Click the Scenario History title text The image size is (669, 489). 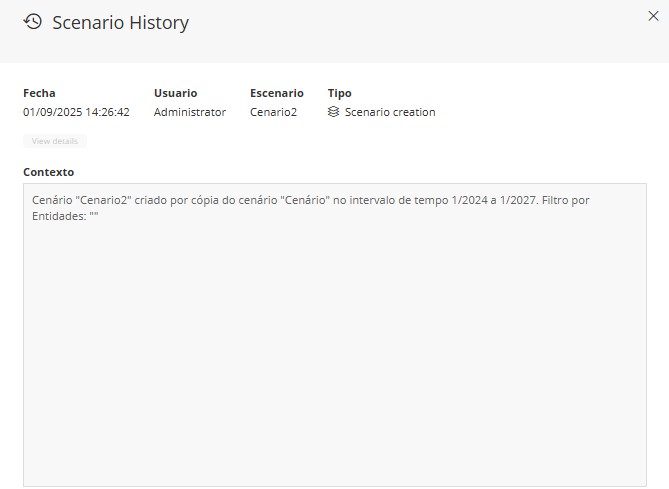click(x=120, y=22)
